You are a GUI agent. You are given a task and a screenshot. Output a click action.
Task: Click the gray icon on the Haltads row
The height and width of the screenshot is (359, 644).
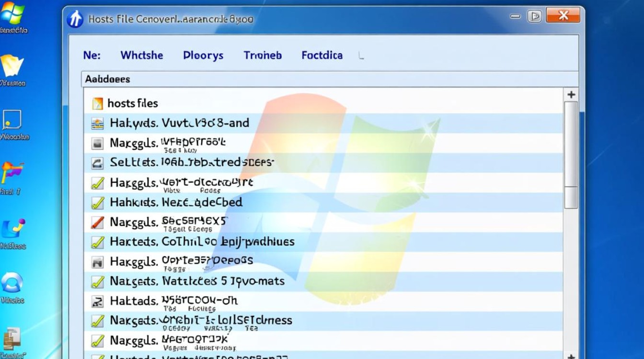97,301
